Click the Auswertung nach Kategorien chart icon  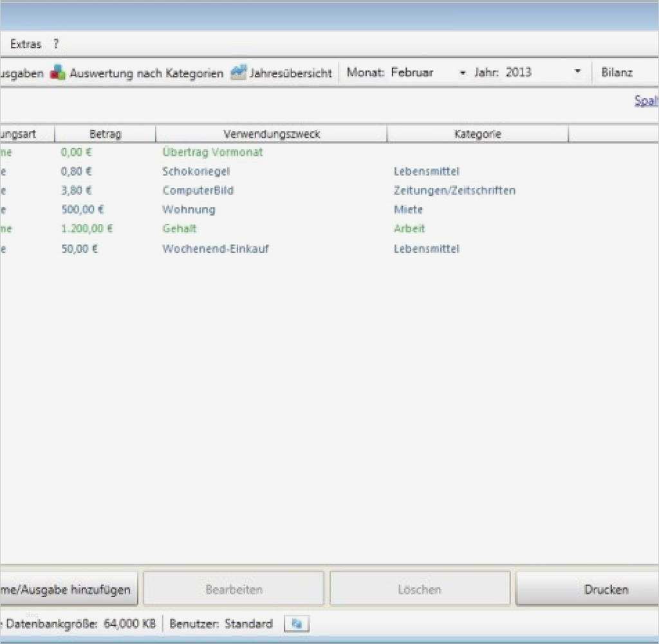point(57,73)
